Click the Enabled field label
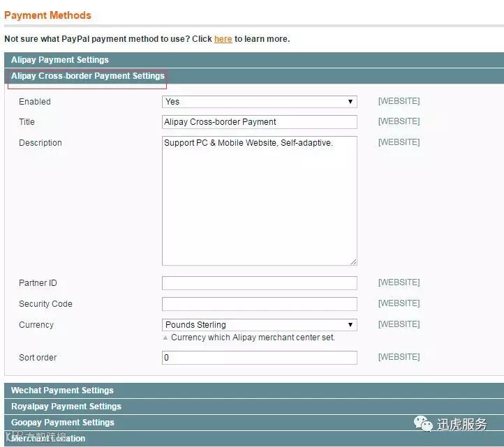 pyautogui.click(x=35, y=102)
